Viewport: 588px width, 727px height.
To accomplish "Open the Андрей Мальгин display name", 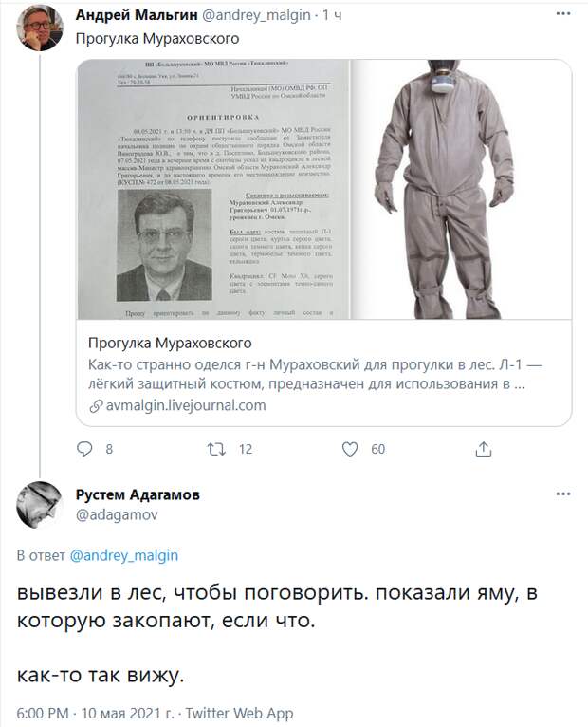I will pyautogui.click(x=137, y=15).
